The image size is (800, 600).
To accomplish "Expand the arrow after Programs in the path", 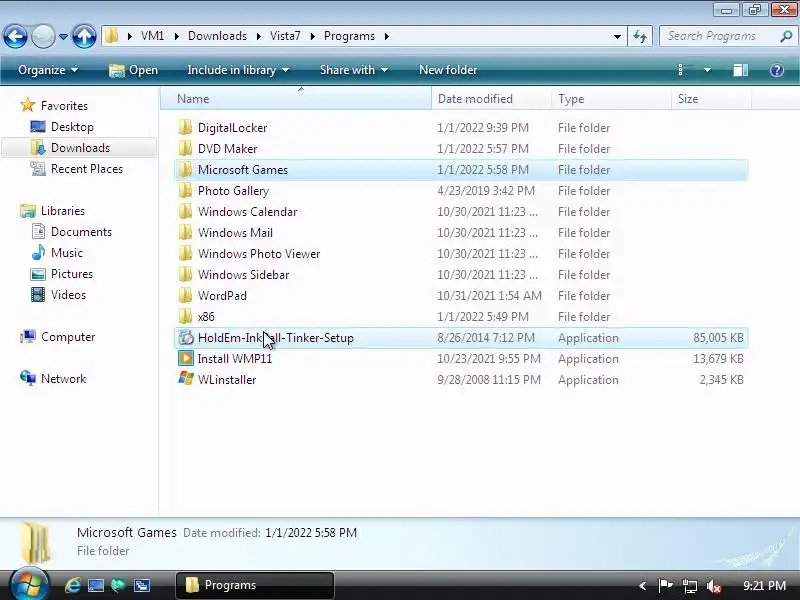I will tap(386, 36).
